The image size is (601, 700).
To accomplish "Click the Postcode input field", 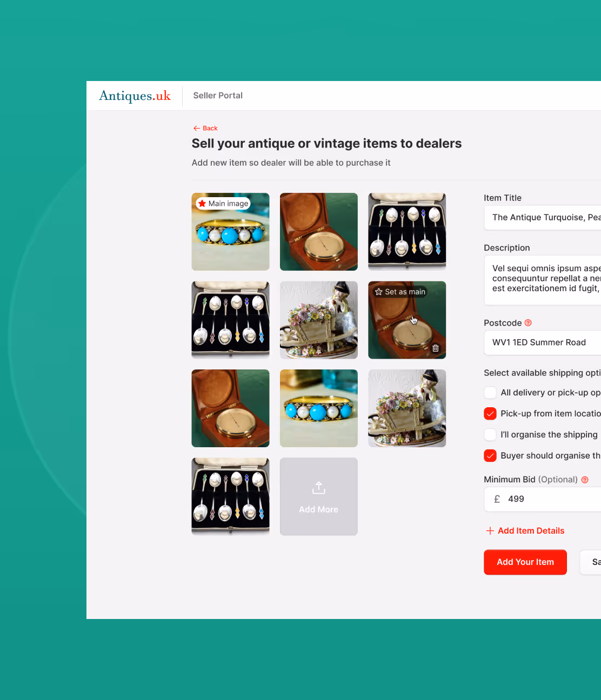I will pos(543,342).
